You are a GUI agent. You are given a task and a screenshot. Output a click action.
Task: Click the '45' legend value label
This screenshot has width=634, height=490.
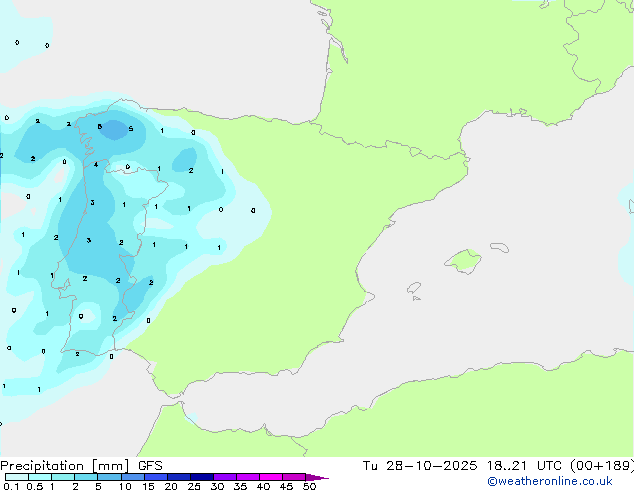(286, 486)
